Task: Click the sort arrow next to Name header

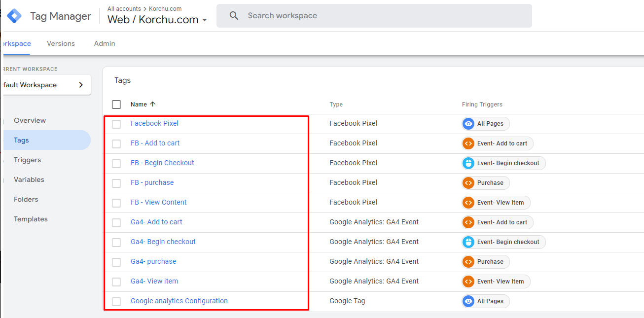Action: [152, 104]
